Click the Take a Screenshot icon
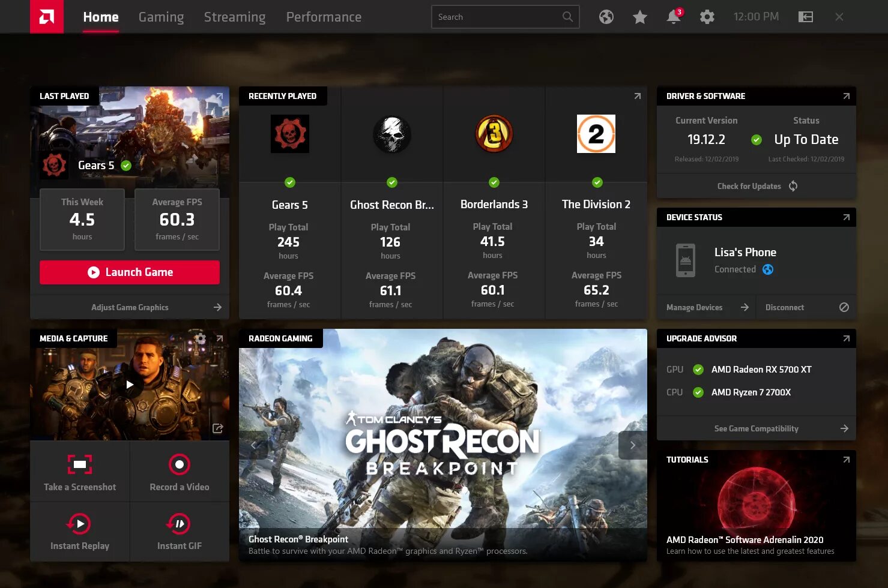Viewport: 888px width, 588px height. click(80, 464)
